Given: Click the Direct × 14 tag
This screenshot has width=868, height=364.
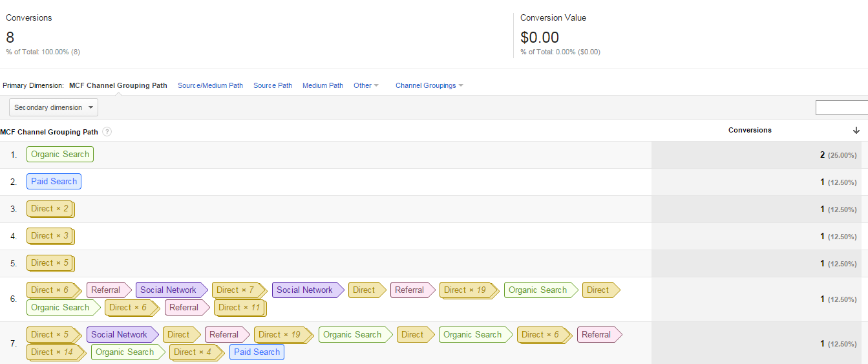Looking at the screenshot, I should pyautogui.click(x=56, y=352).
